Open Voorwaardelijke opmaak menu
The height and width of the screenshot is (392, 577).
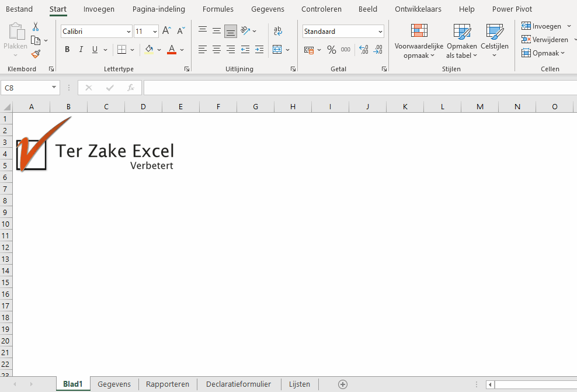pos(419,41)
